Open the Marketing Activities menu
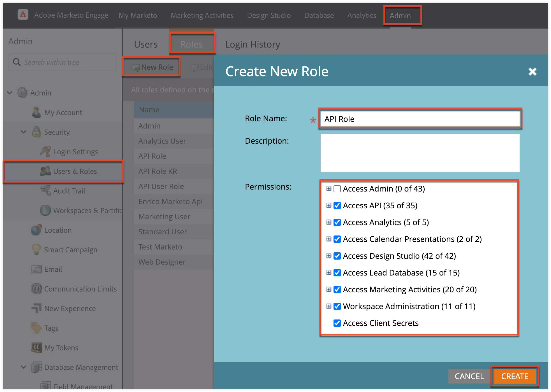551x392 pixels. 202,15
